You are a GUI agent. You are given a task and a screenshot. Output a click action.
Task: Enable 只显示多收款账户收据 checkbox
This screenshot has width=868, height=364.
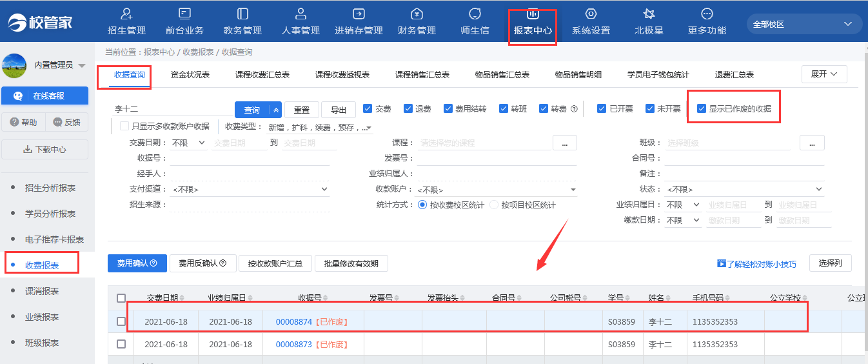(124, 126)
